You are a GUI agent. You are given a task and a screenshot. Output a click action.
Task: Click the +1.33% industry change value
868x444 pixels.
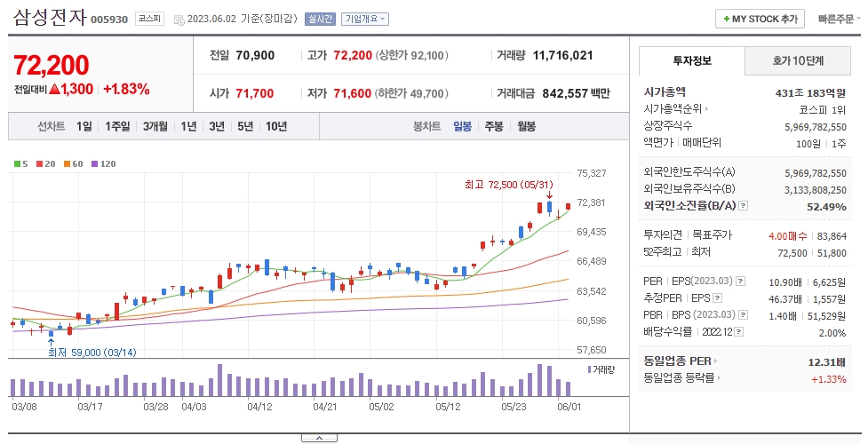coord(829,379)
